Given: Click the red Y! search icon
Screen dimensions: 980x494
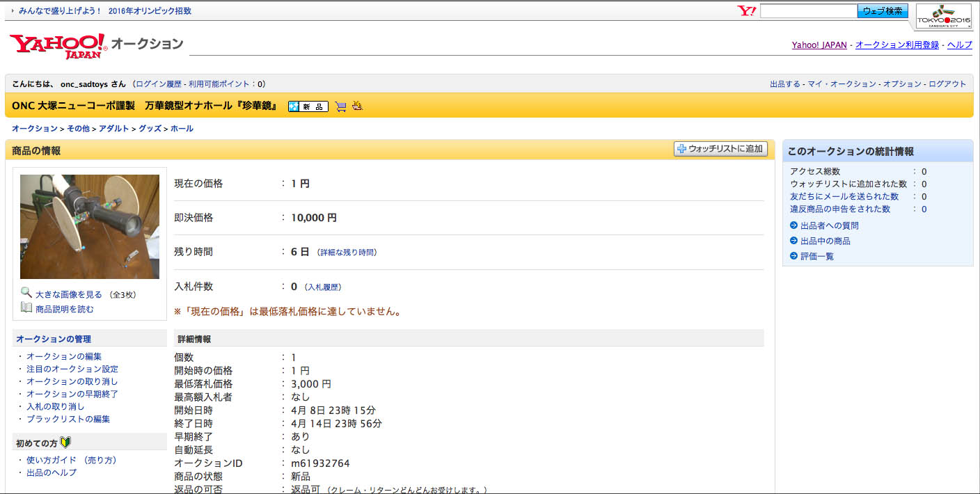Looking at the screenshot, I should (747, 11).
